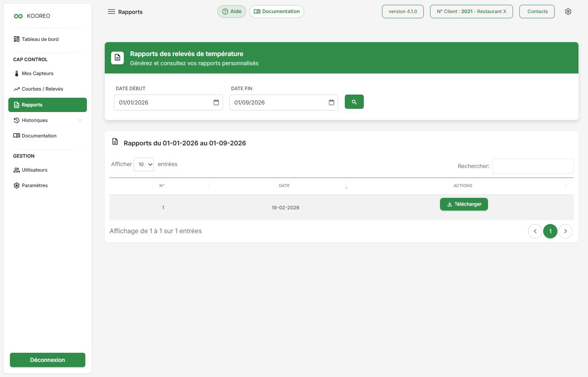Toggle the hamburger menu icon beside Rapports
The width and height of the screenshot is (588, 377).
coord(111,12)
